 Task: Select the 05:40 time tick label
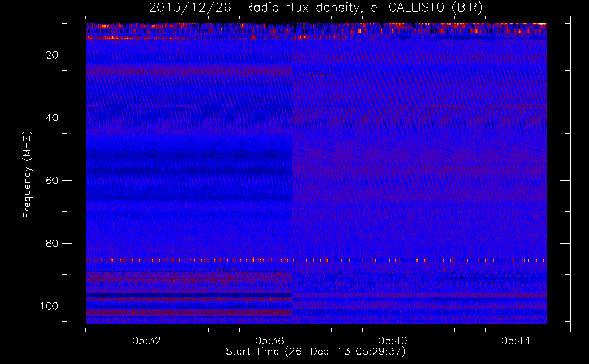tap(393, 341)
